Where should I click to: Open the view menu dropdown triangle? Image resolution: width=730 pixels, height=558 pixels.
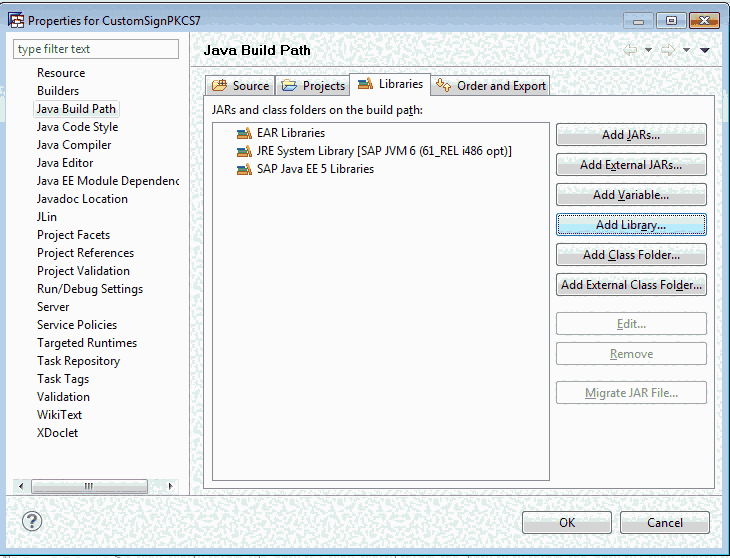click(705, 50)
